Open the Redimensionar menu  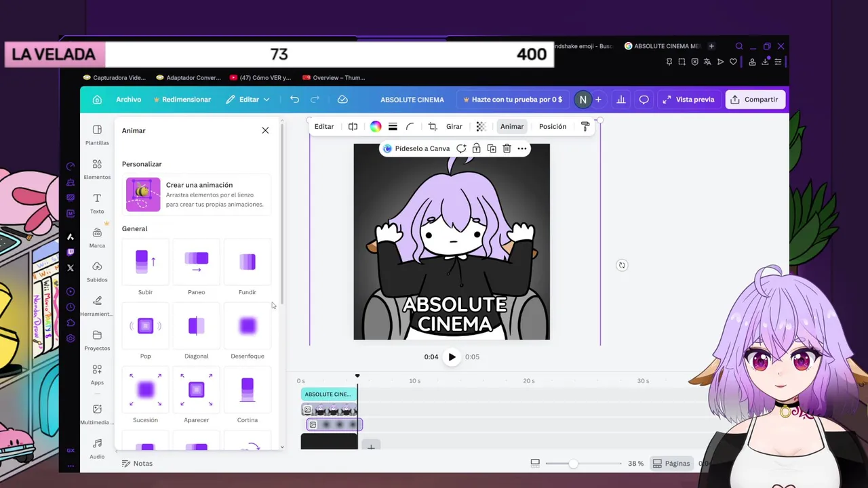point(182,100)
